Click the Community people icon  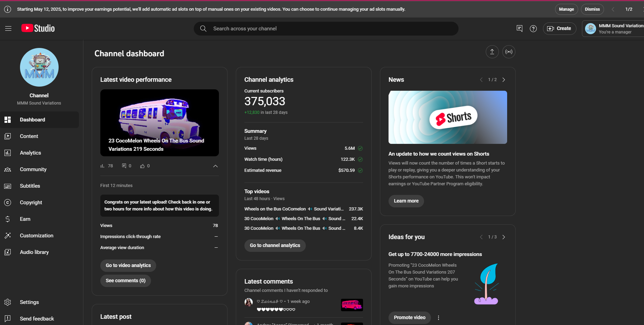click(x=8, y=169)
